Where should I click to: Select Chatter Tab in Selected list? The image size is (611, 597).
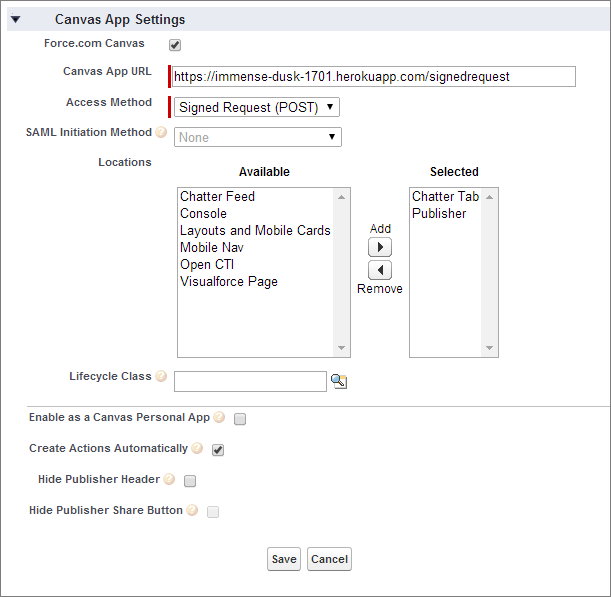pyautogui.click(x=445, y=196)
